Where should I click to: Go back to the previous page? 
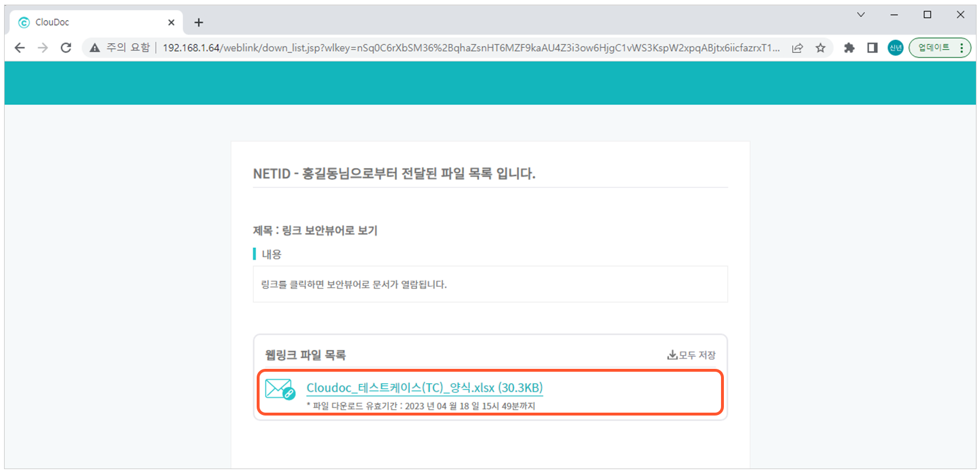(x=20, y=48)
